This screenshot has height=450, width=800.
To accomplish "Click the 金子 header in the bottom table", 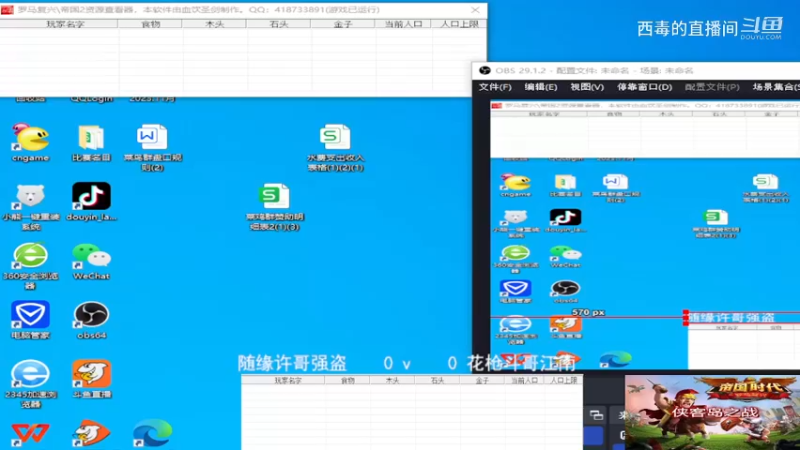I will 482,380.
